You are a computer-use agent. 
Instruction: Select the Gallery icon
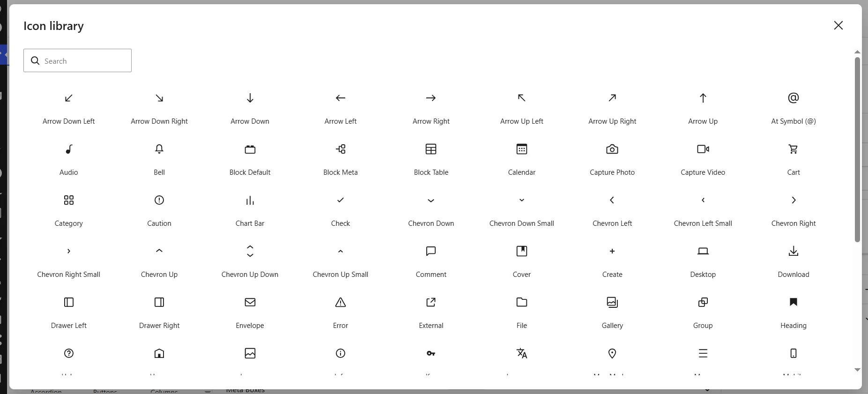coord(612,302)
